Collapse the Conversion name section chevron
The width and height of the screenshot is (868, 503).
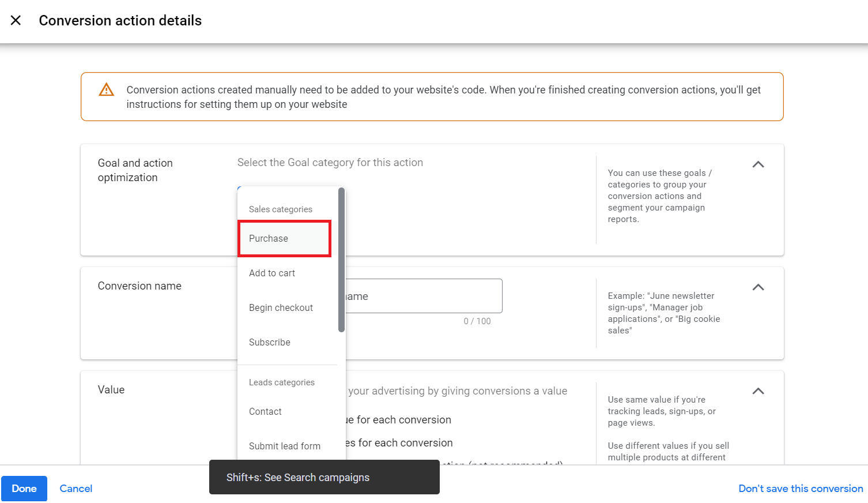pyautogui.click(x=758, y=287)
